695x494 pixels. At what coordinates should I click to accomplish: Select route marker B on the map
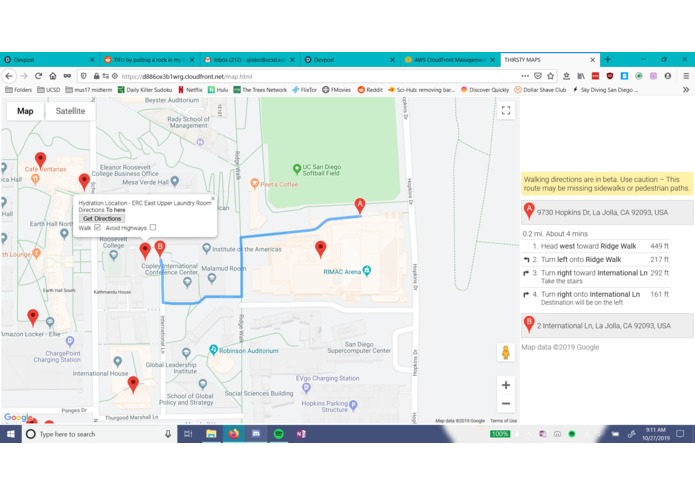click(160, 249)
